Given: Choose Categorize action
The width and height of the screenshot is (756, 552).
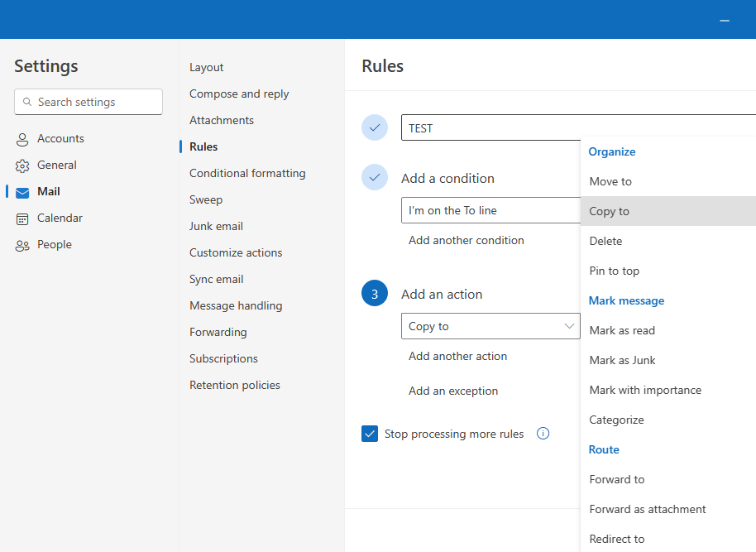Looking at the screenshot, I should [x=668, y=420].
